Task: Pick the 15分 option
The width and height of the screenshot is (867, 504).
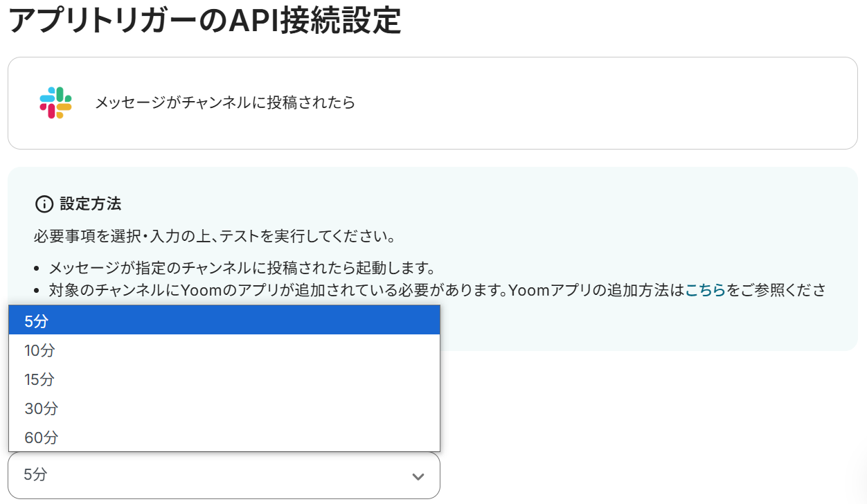Action: [224, 379]
